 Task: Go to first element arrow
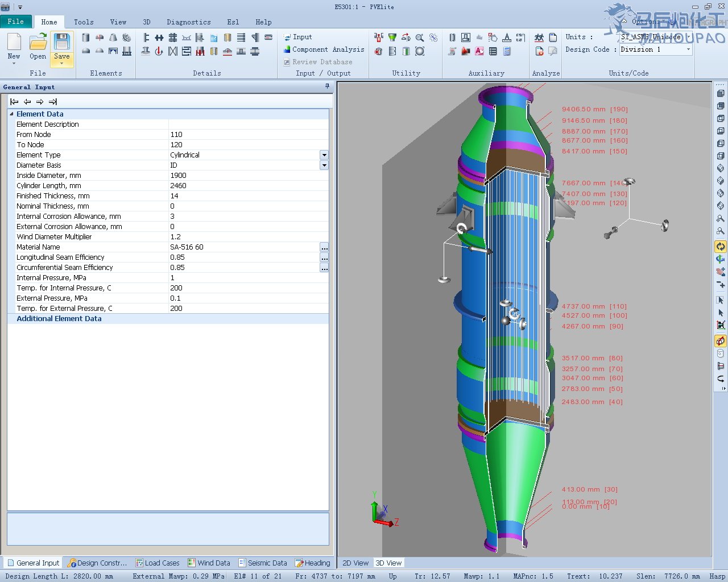pos(14,102)
